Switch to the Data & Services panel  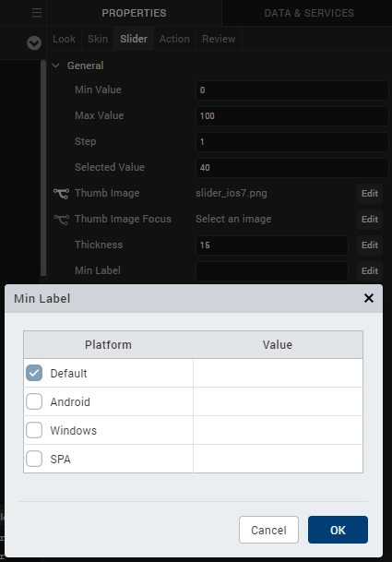pos(309,13)
